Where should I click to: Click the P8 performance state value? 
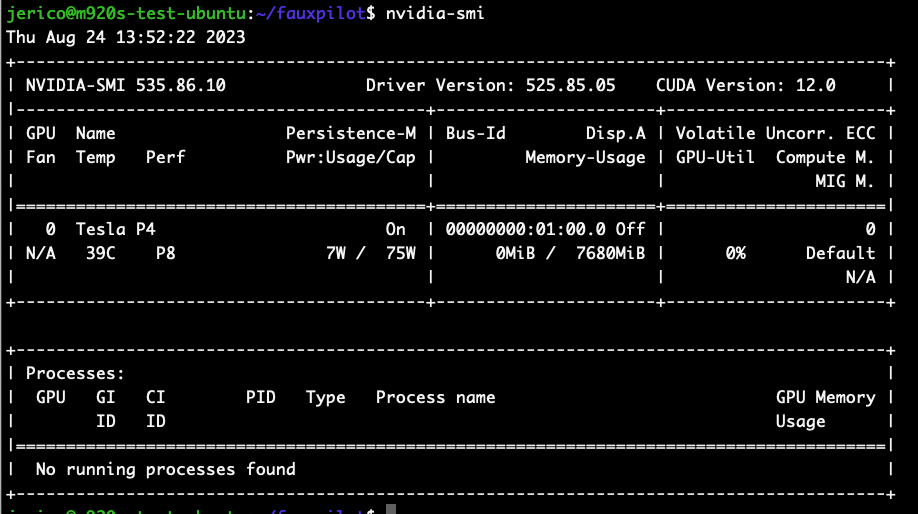point(165,253)
